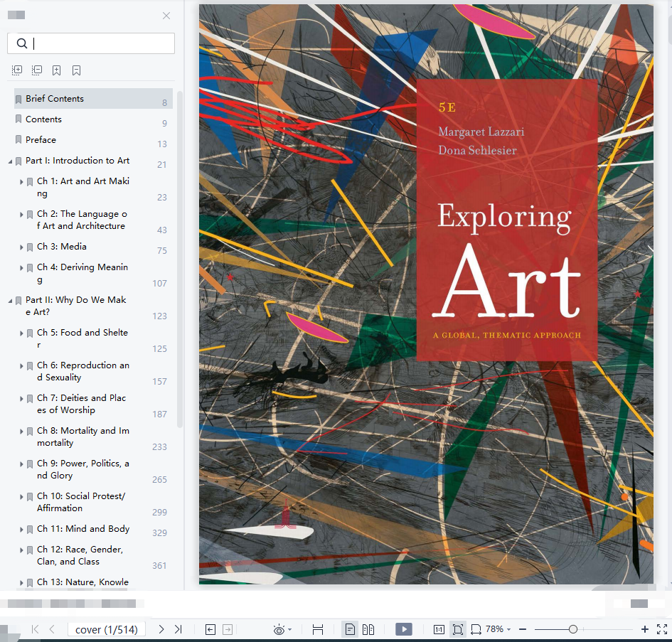The width and height of the screenshot is (672, 642).
Task: Expand Ch 12: Race, Gender, Clan, and Class
Action: pos(21,550)
